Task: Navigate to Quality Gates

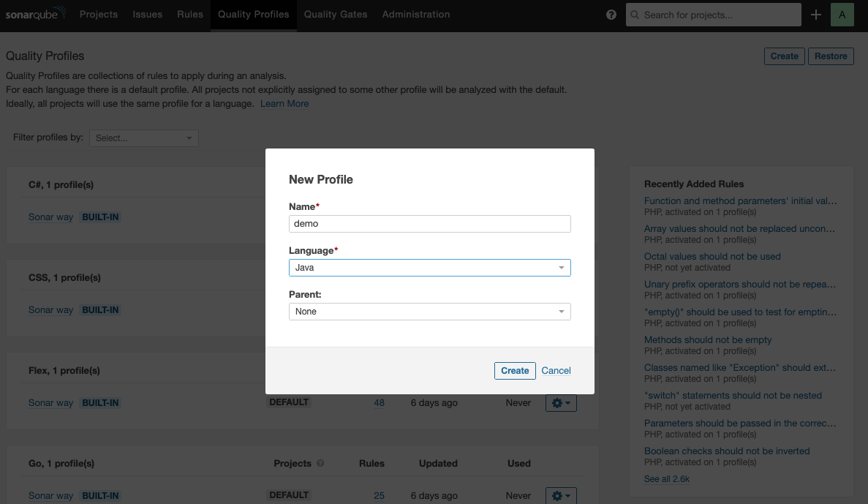Action: click(x=335, y=13)
